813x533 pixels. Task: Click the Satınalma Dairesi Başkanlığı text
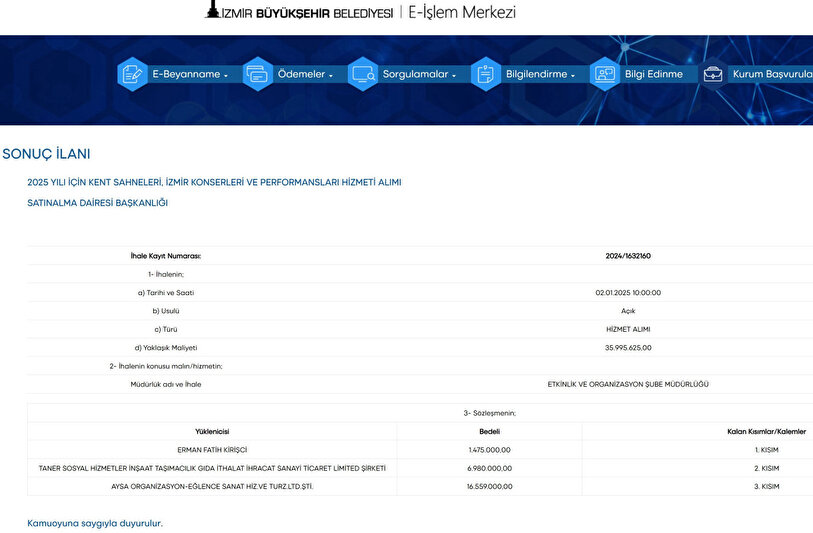tap(98, 203)
